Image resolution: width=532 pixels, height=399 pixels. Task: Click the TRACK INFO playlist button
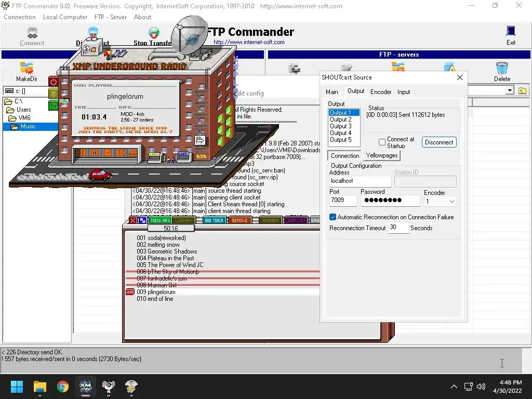tap(160, 220)
